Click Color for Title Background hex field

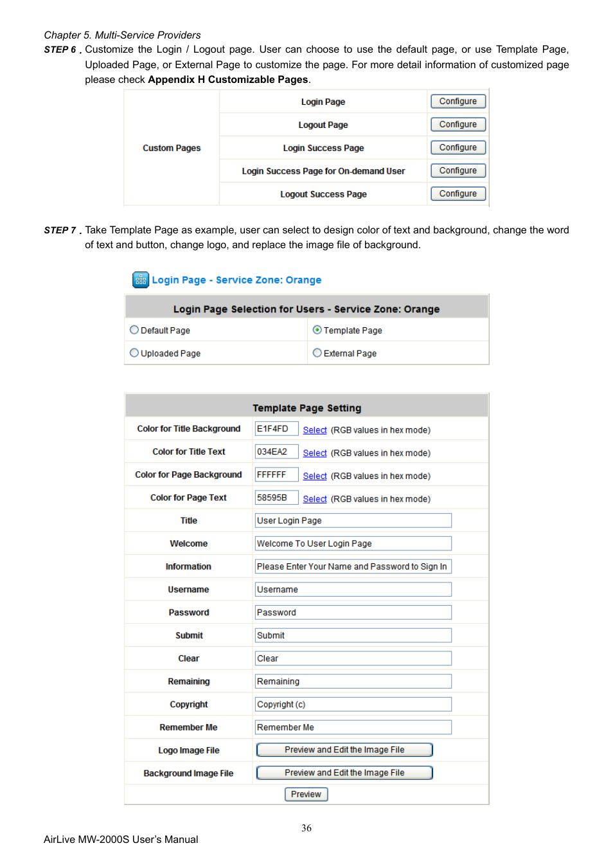pyautogui.click(x=276, y=429)
